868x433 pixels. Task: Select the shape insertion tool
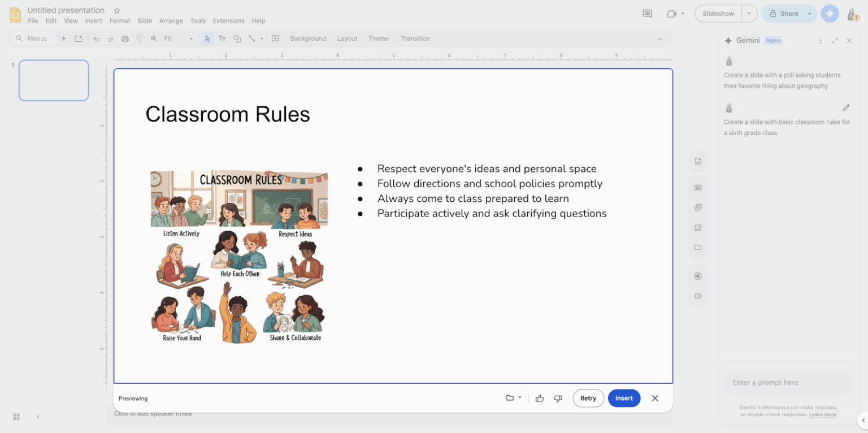point(237,38)
